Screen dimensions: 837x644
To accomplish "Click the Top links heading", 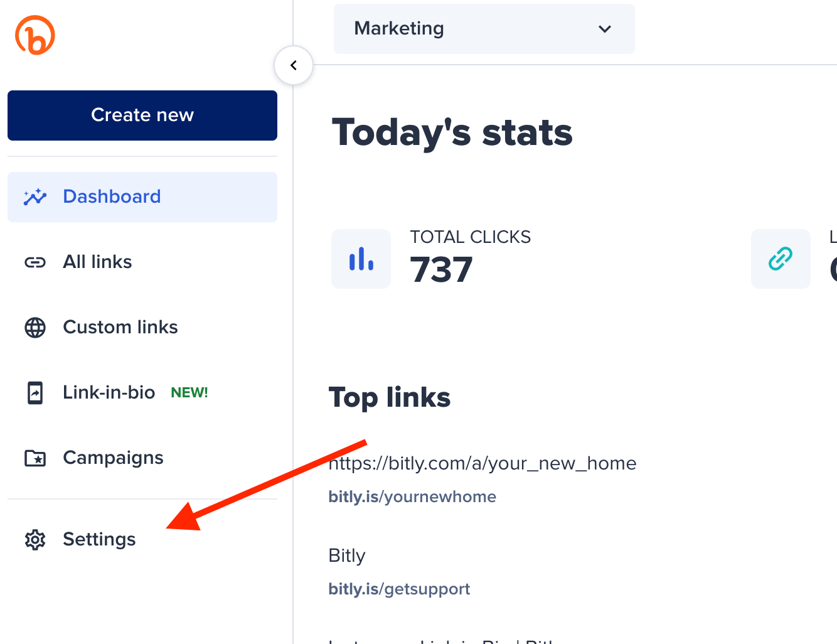I will pos(390,398).
